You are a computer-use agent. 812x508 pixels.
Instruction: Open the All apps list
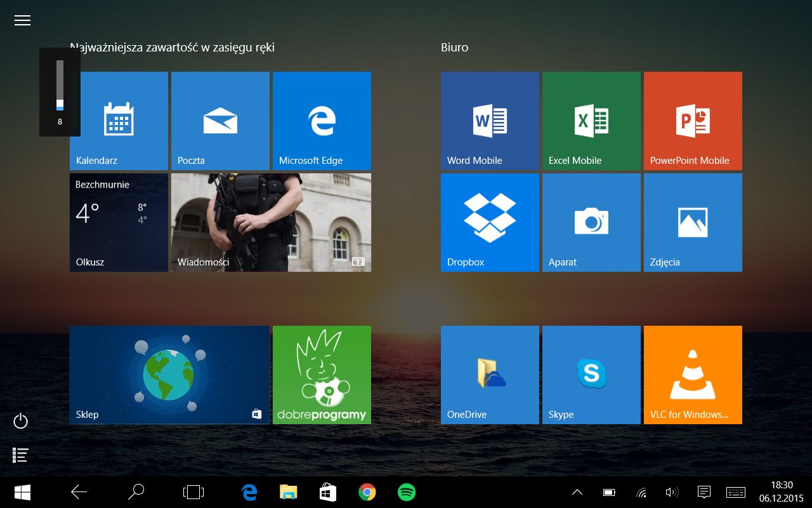coord(21,455)
